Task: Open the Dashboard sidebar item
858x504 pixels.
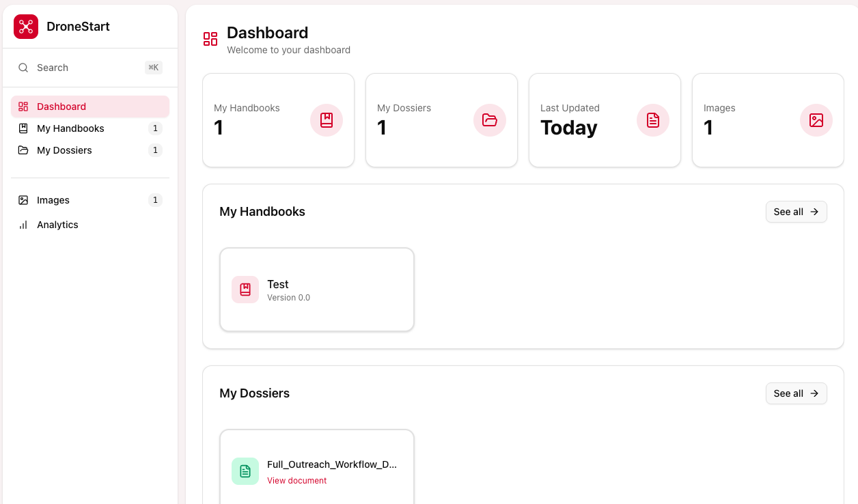Action: click(61, 107)
